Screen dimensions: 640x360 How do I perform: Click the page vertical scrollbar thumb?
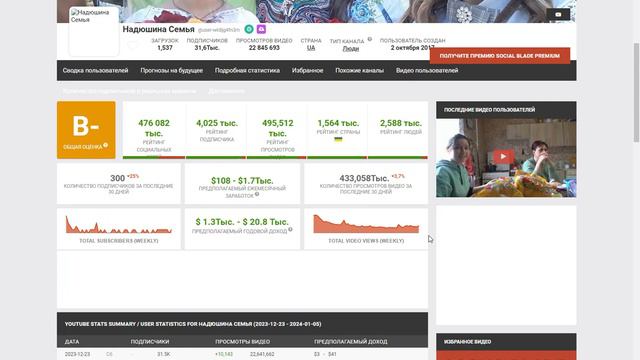pyautogui.click(x=636, y=92)
